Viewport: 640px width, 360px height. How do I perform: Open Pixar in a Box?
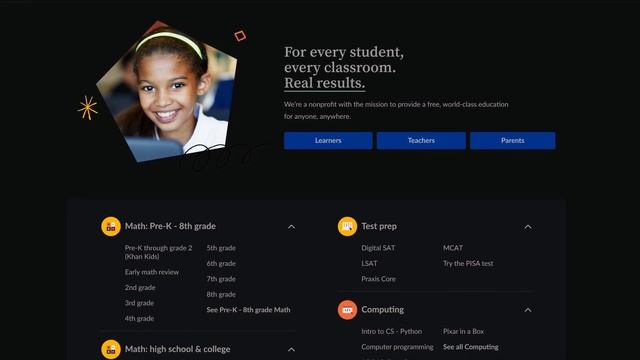463,331
